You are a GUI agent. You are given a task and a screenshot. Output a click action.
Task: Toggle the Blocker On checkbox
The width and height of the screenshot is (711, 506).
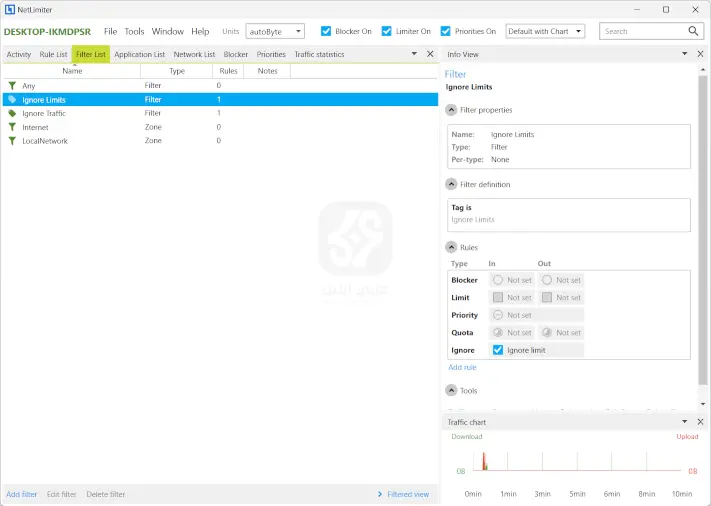click(x=326, y=31)
